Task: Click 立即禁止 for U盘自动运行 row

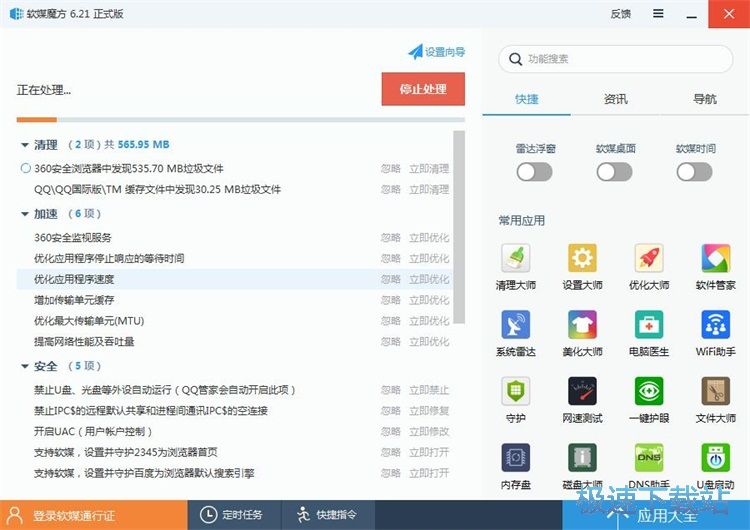Action: click(x=429, y=390)
